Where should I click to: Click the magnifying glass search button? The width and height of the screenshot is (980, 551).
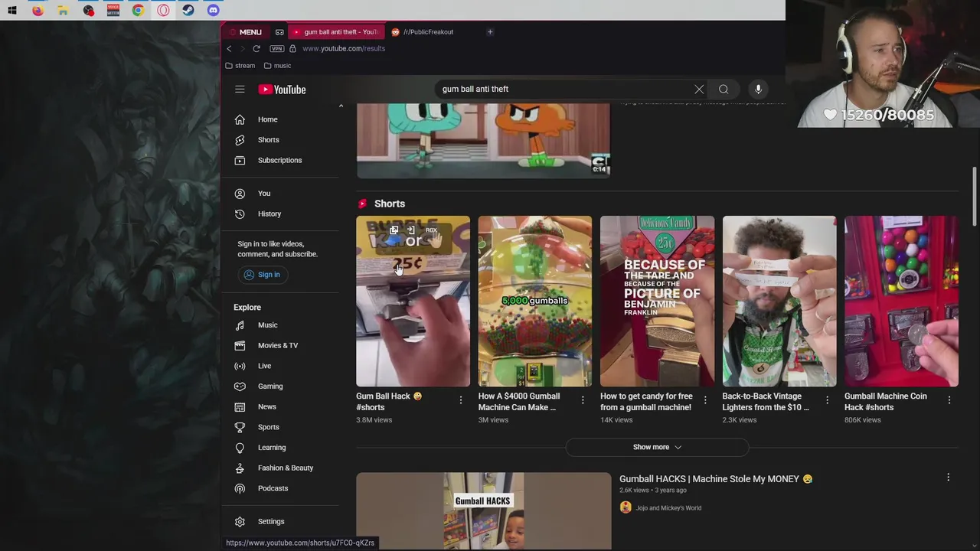(724, 90)
